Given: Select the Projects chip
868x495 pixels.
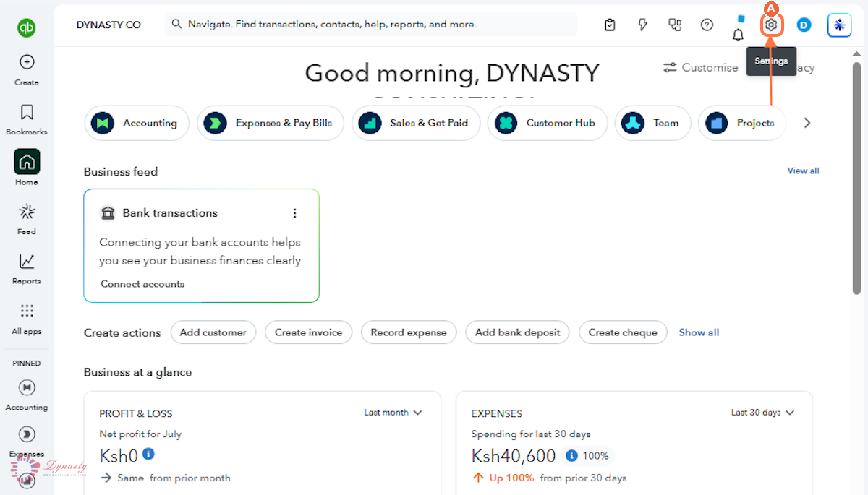Looking at the screenshot, I should (743, 123).
